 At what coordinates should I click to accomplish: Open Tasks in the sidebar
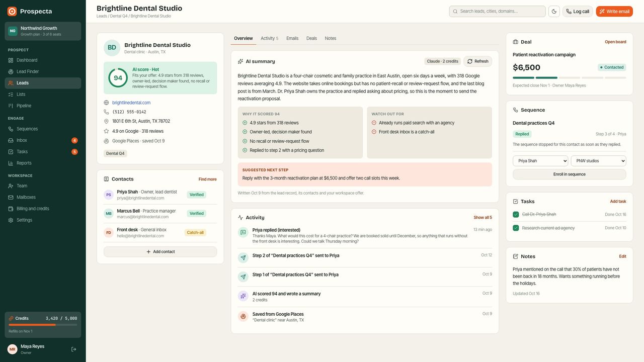click(x=43, y=152)
